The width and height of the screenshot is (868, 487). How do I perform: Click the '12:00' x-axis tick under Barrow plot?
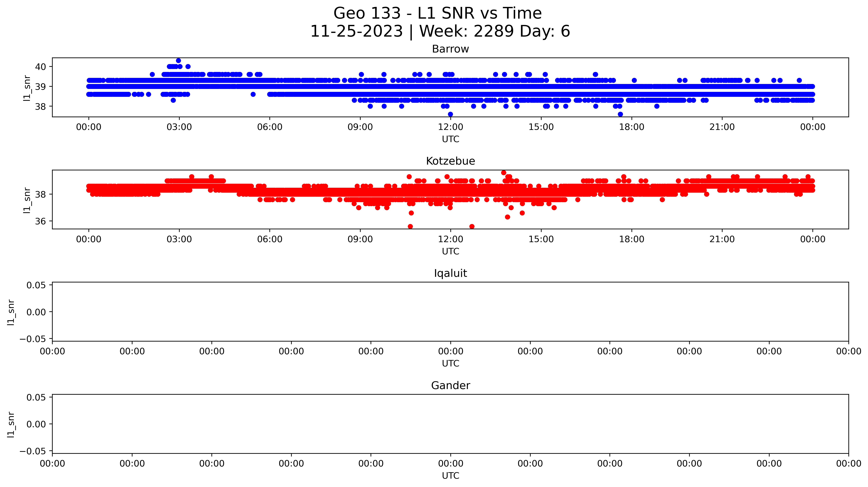point(451,127)
